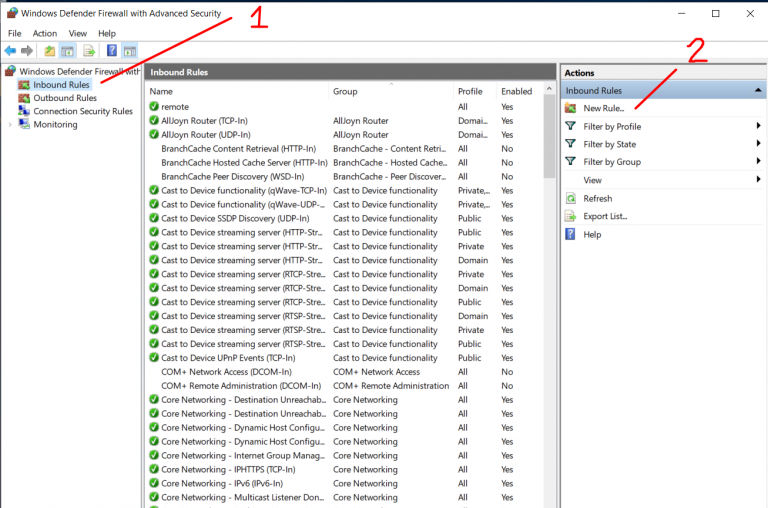The width and height of the screenshot is (768, 508).
Task: Click Export List... in the Actions pane
Action: pos(605,216)
